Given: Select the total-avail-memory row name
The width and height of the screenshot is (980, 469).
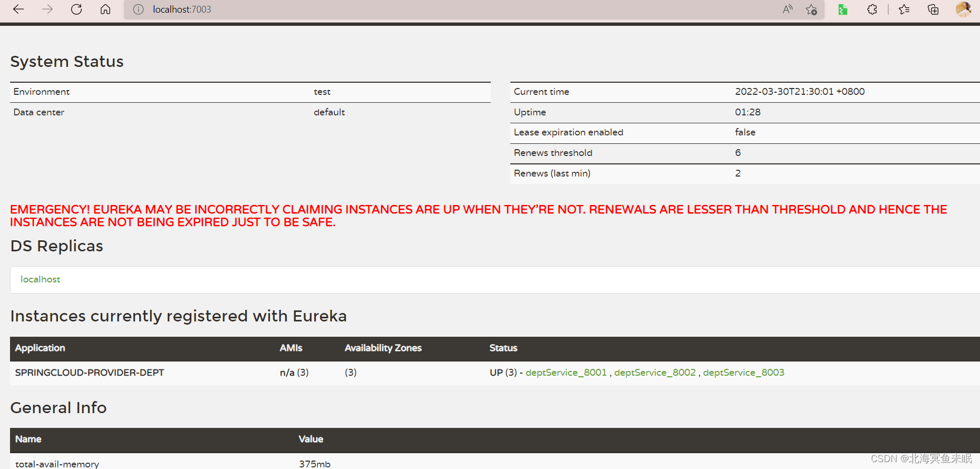Looking at the screenshot, I should pos(57,464).
